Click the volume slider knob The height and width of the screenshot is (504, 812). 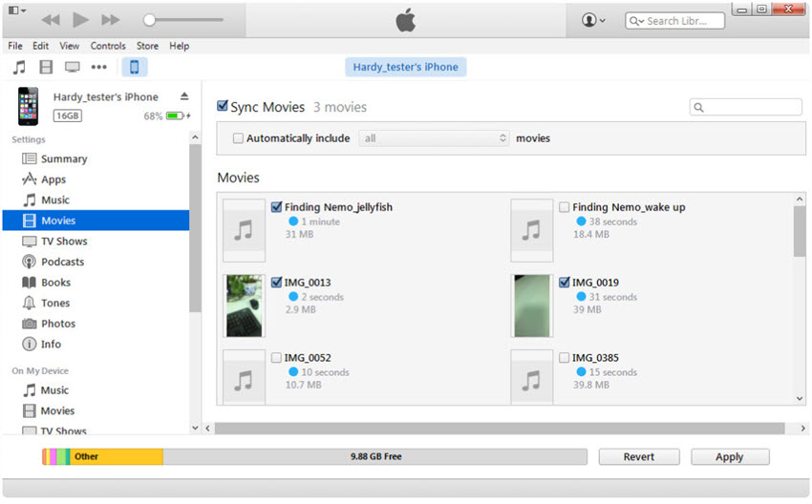149,20
